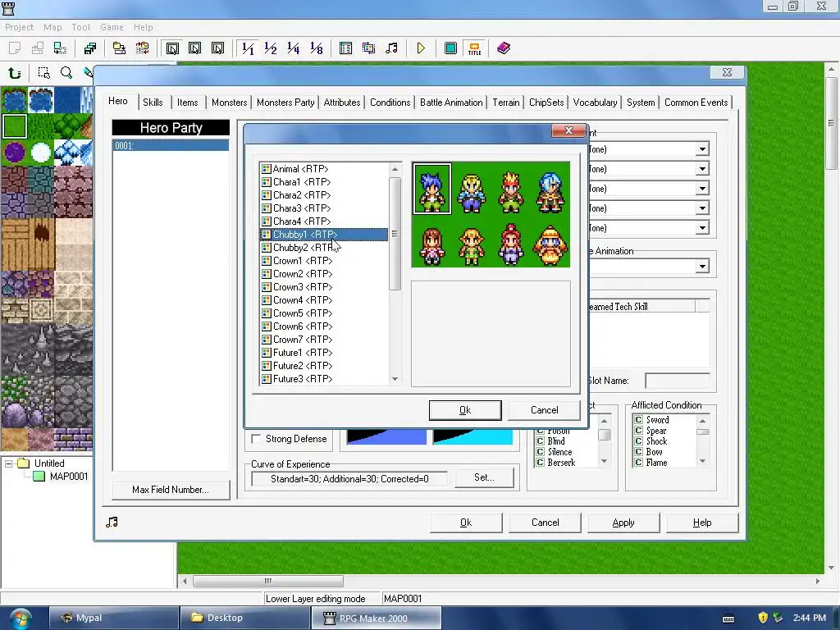Viewport: 840px width, 630px height.
Task: Click the blue parameter curve graph
Action: [386, 436]
